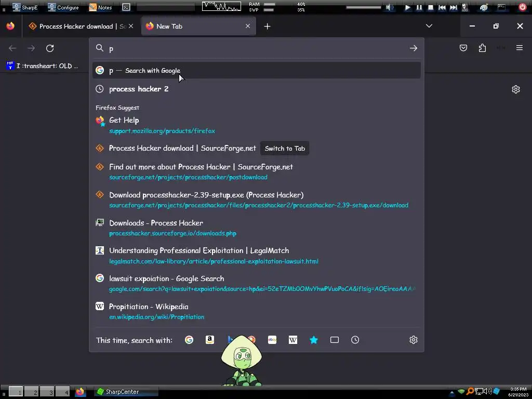Open Download processhacker-2.39-setup.exe result
Screen dimensions: 532x399
tap(257, 200)
